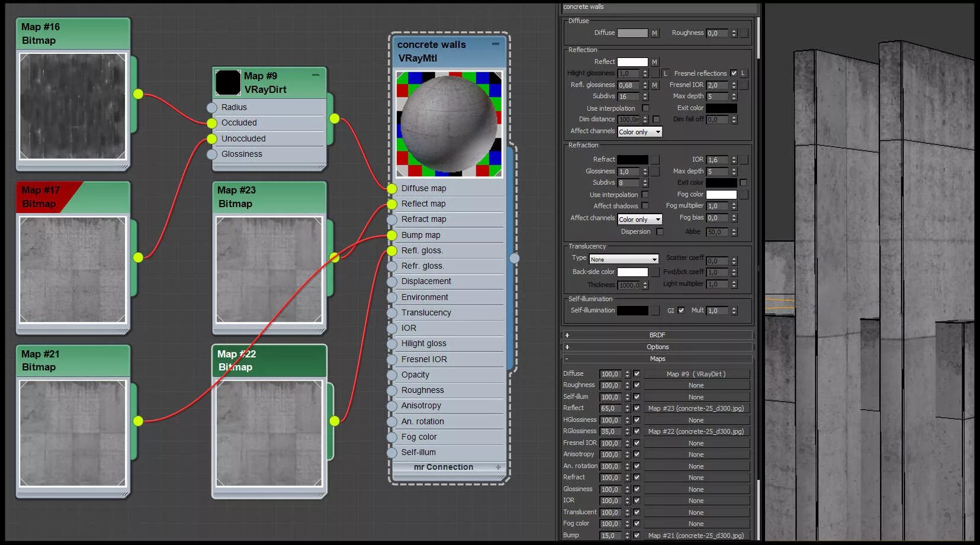Open the Translucency Type dropdown
Screen dimensions: 980x545
point(624,259)
